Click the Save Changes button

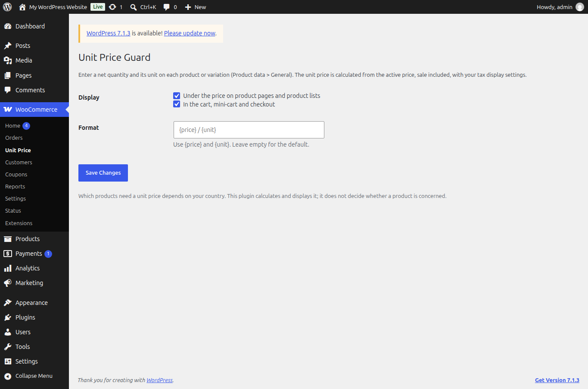103,173
